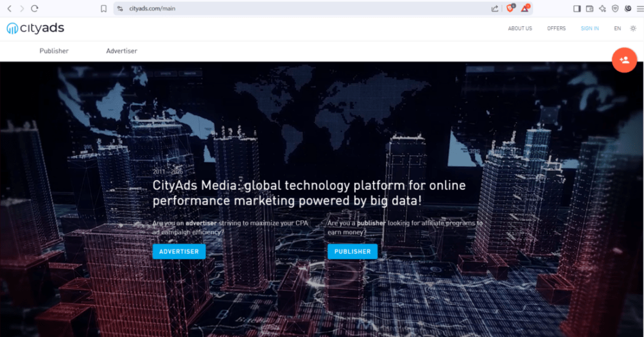
Task: Click the CityAds logo
Action: [35, 28]
